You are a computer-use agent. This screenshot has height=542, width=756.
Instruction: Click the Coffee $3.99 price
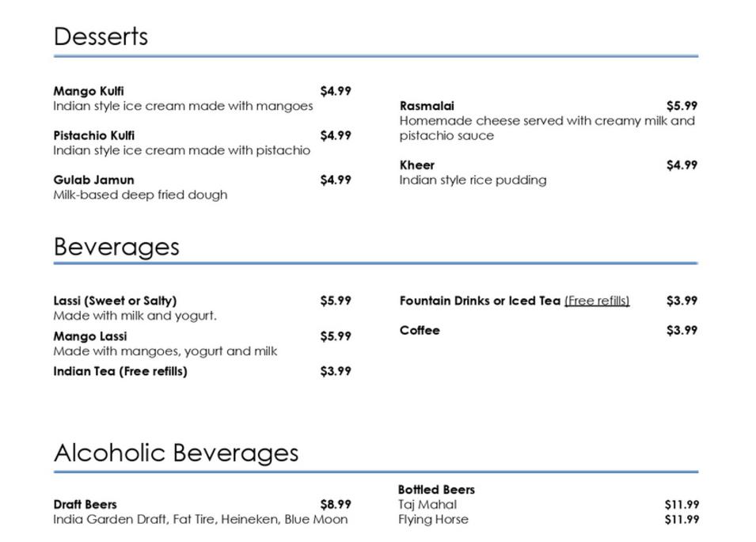click(x=682, y=331)
